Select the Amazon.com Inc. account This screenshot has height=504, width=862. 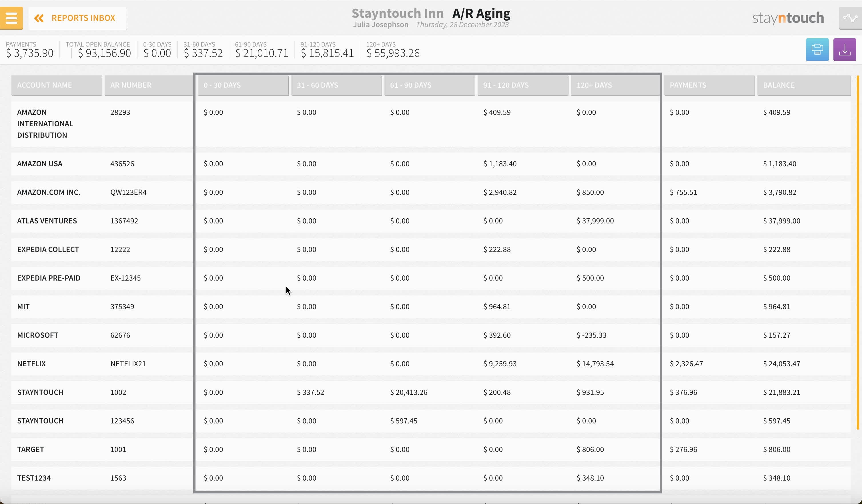pos(49,192)
